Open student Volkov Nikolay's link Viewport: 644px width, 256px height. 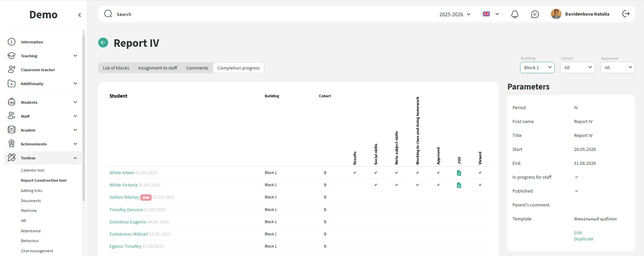click(124, 197)
